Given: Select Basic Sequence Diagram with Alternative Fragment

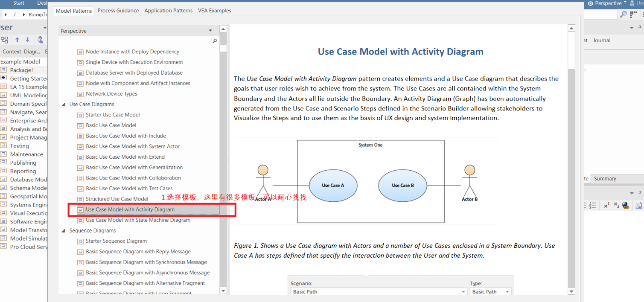Looking at the screenshot, I should click(146, 283).
